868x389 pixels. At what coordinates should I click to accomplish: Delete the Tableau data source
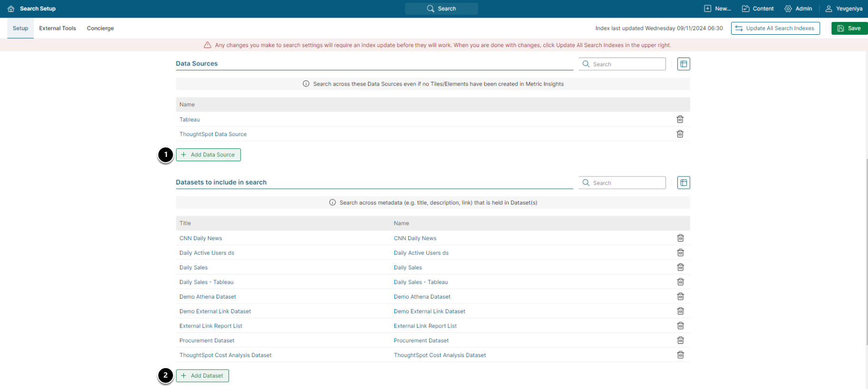coord(680,119)
